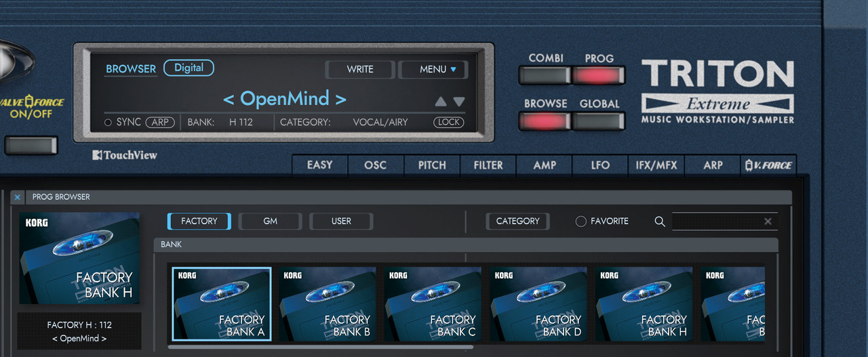Select the USER bank filter
868x357 pixels.
[x=341, y=222]
